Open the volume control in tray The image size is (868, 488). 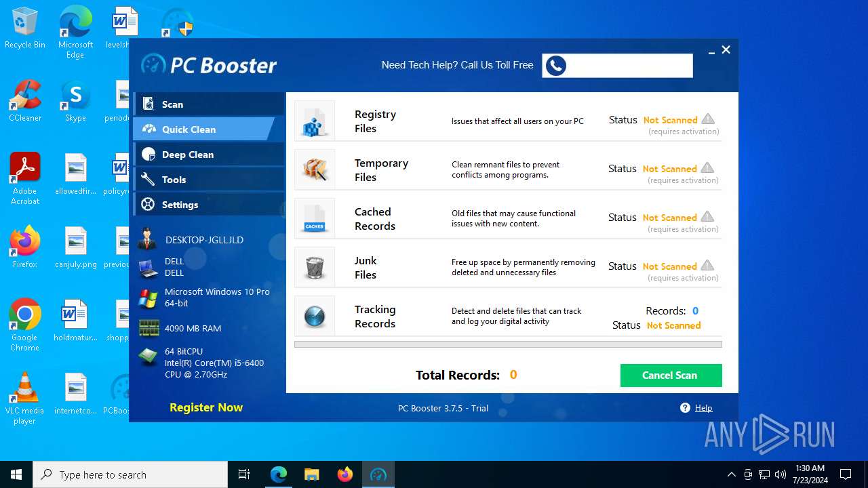point(780,474)
